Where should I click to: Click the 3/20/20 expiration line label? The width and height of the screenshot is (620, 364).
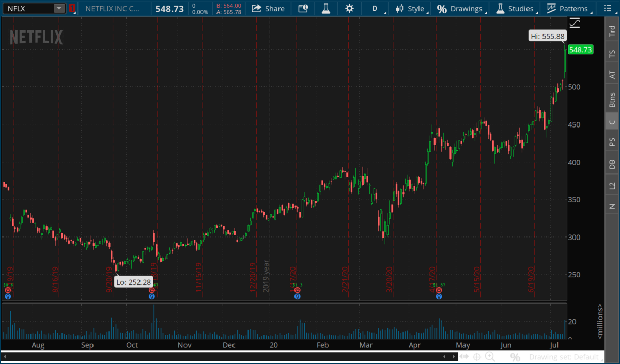[390, 279]
